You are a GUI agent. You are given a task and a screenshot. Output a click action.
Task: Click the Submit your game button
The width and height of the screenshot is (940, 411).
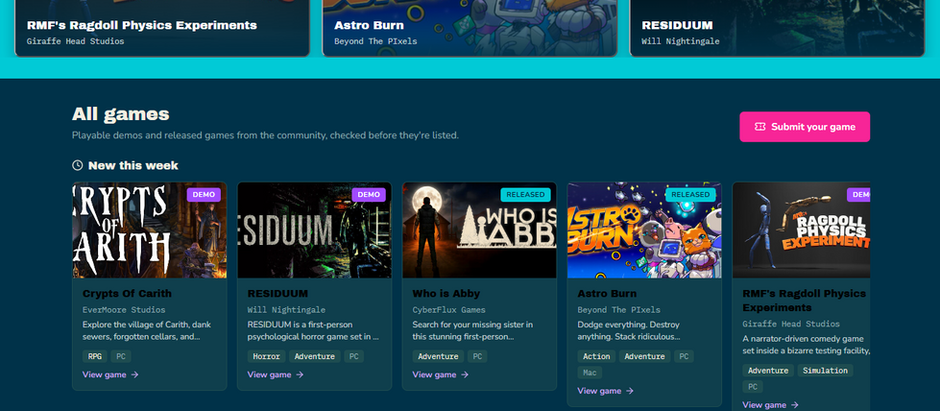point(805,126)
